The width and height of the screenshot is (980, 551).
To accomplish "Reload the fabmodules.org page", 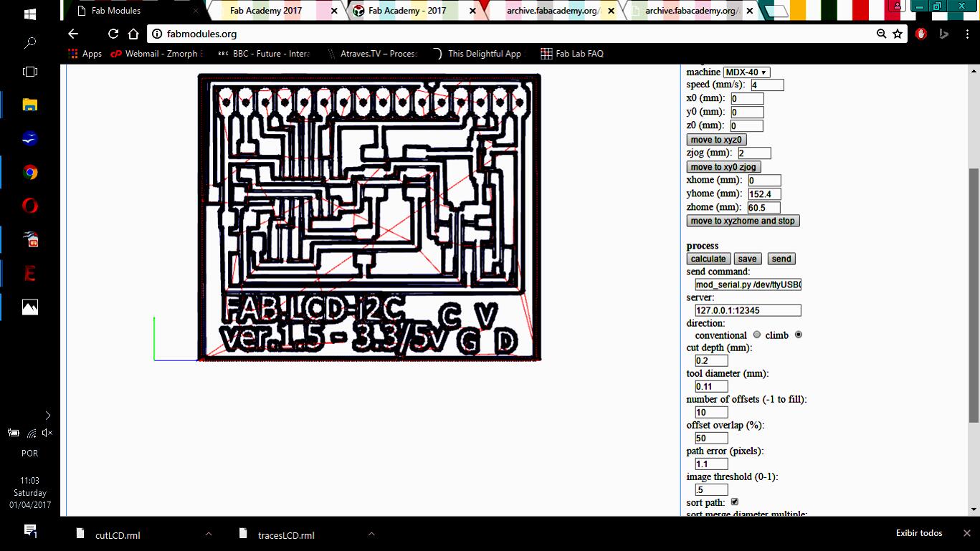I will (x=113, y=34).
